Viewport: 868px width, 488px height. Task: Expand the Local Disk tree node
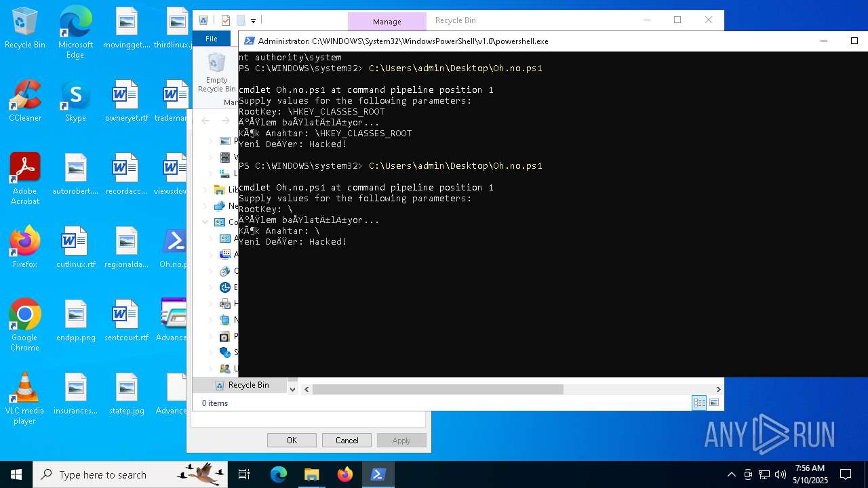click(211, 174)
